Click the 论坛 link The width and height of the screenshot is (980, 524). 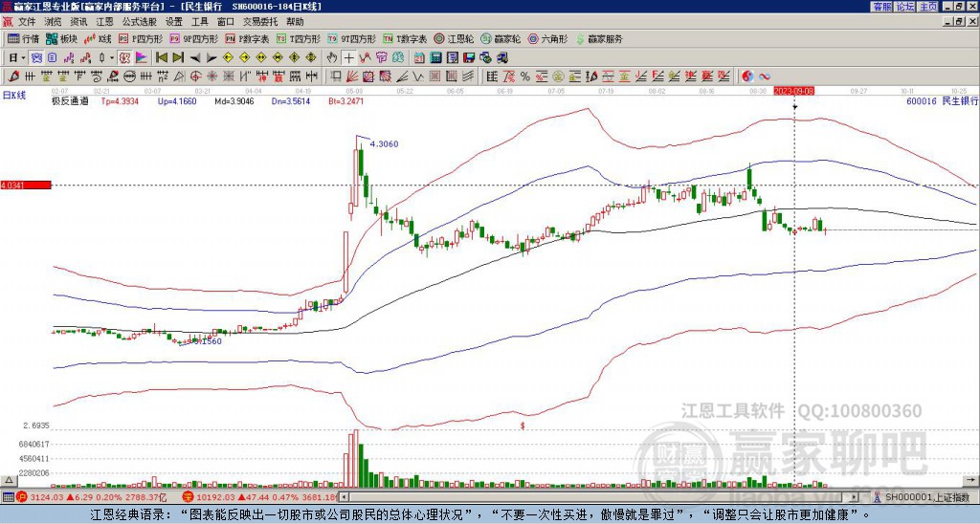(904, 7)
